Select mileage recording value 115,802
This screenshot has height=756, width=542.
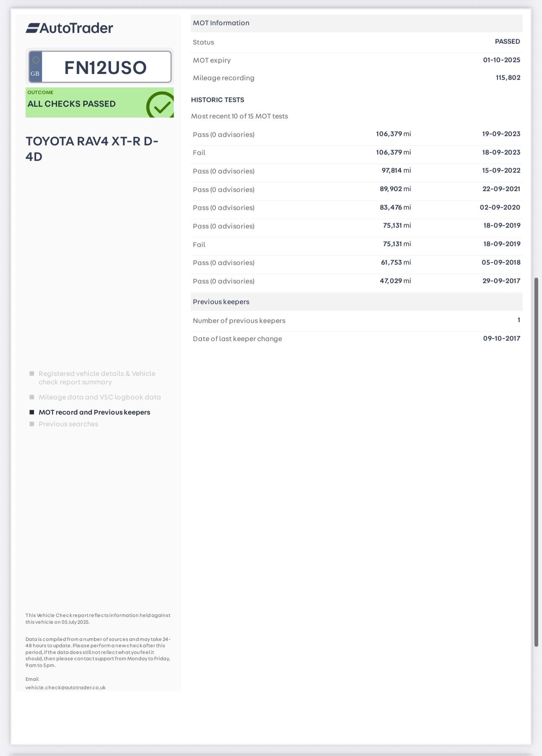click(508, 78)
